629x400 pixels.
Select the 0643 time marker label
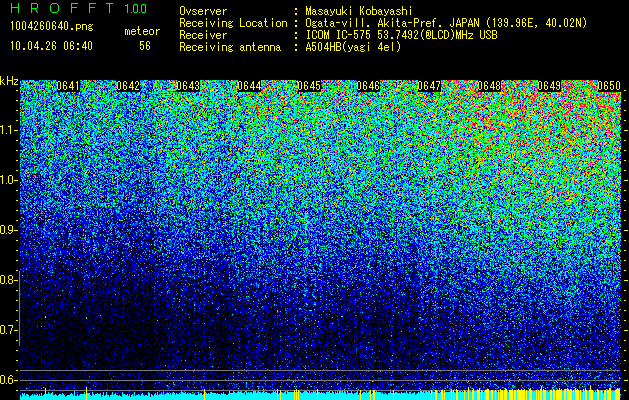tap(188, 86)
